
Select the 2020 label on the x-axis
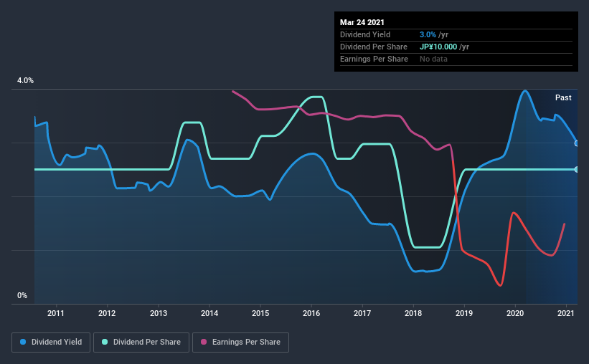click(515, 313)
